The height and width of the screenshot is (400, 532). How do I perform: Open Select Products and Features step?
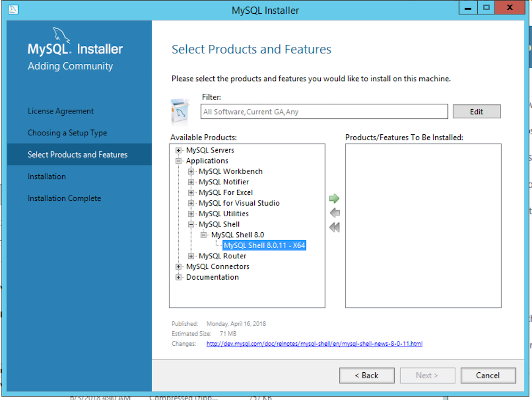click(x=79, y=154)
